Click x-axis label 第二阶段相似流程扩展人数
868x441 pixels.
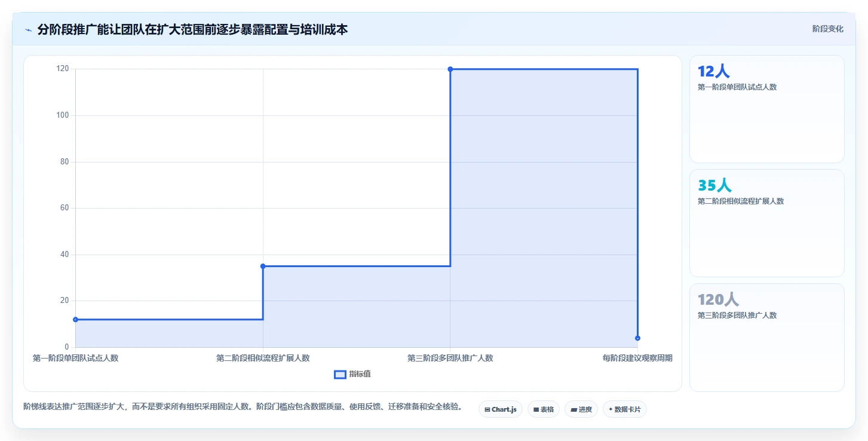coord(263,359)
